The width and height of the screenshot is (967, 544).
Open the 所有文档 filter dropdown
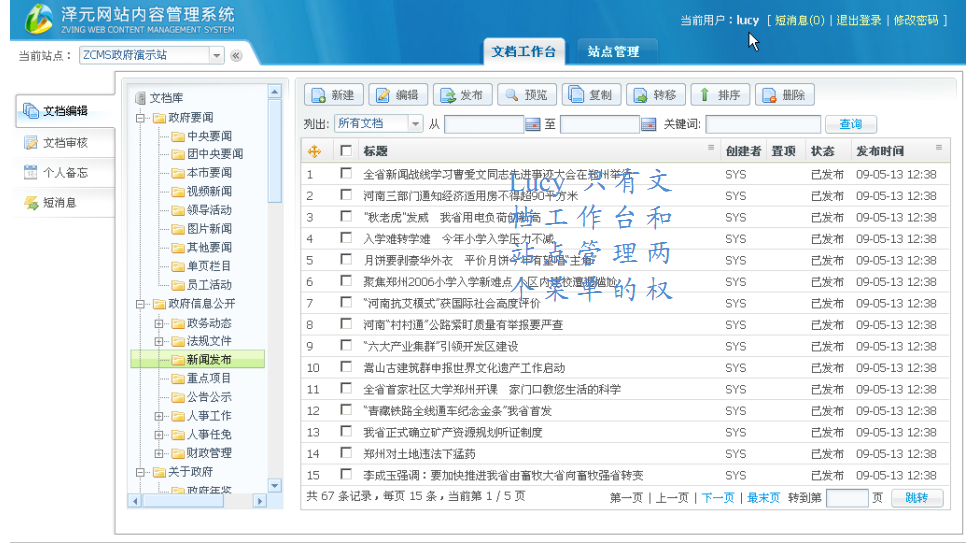click(415, 124)
